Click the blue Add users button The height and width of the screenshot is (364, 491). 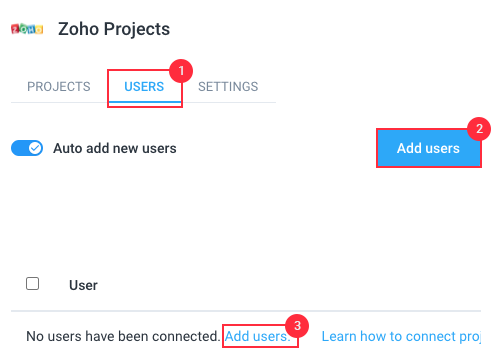[x=428, y=148]
